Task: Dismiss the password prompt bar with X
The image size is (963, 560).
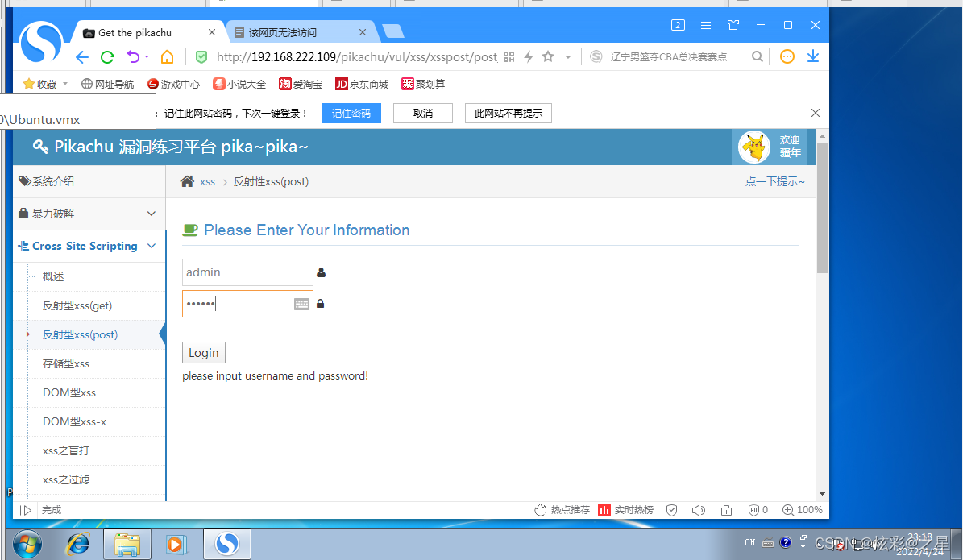Action: click(815, 113)
